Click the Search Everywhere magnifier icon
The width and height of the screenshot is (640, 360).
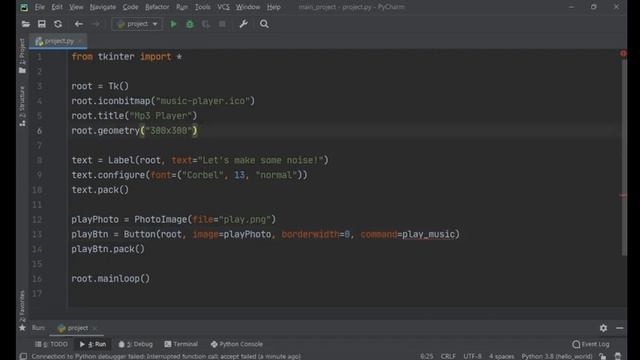pos(264,24)
